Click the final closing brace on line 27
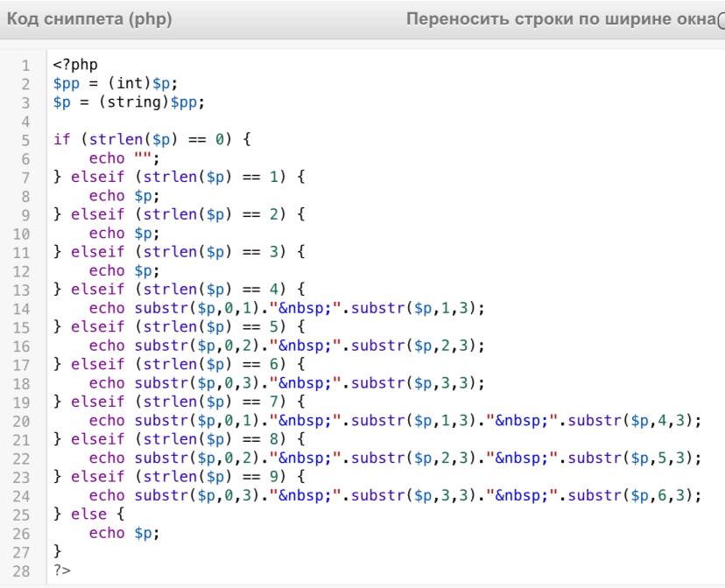Viewport: 725px width, 588px height. coord(57,551)
